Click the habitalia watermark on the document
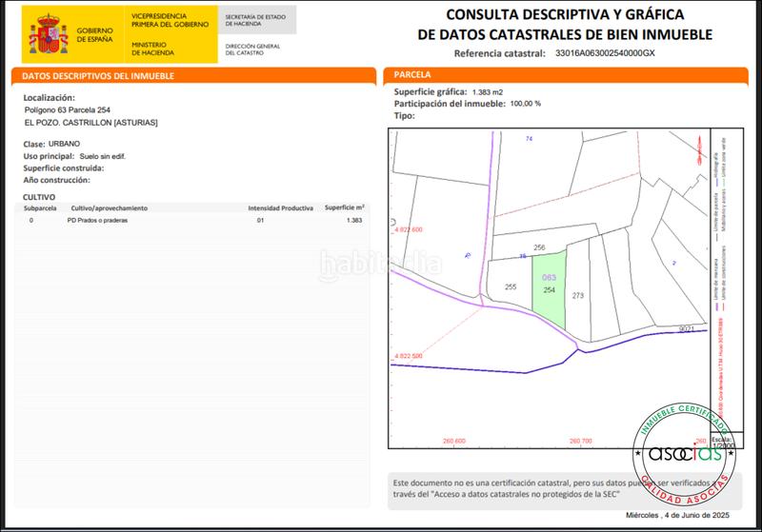 coord(379,261)
